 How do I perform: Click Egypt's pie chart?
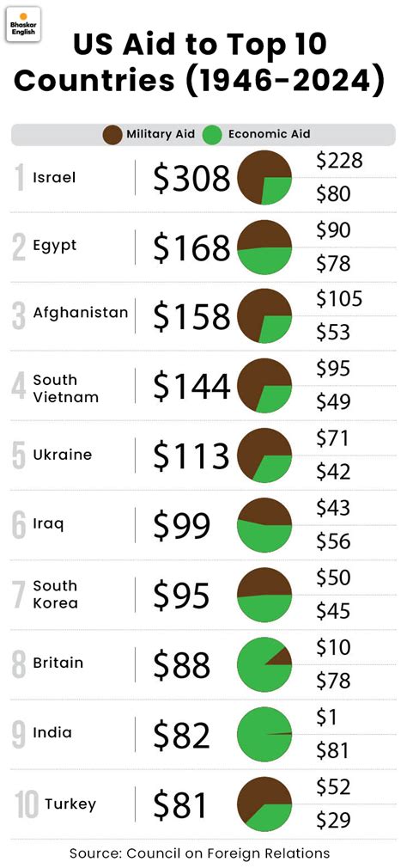264,248
